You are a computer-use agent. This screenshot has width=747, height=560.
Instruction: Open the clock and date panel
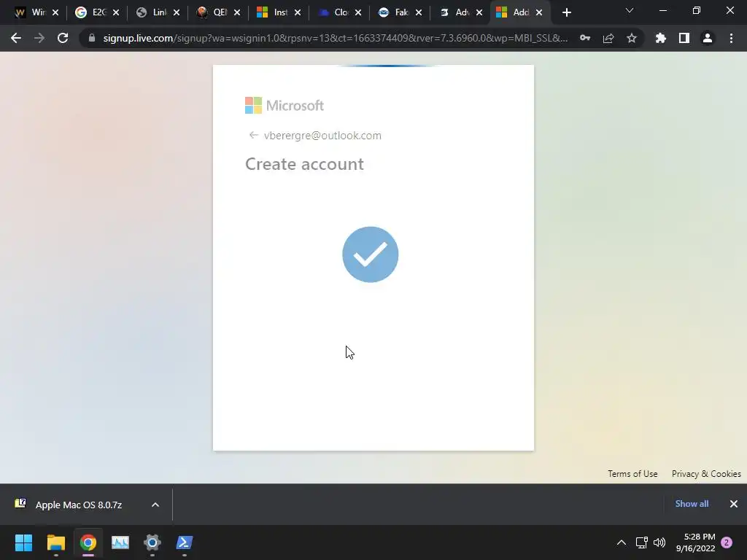(695, 542)
